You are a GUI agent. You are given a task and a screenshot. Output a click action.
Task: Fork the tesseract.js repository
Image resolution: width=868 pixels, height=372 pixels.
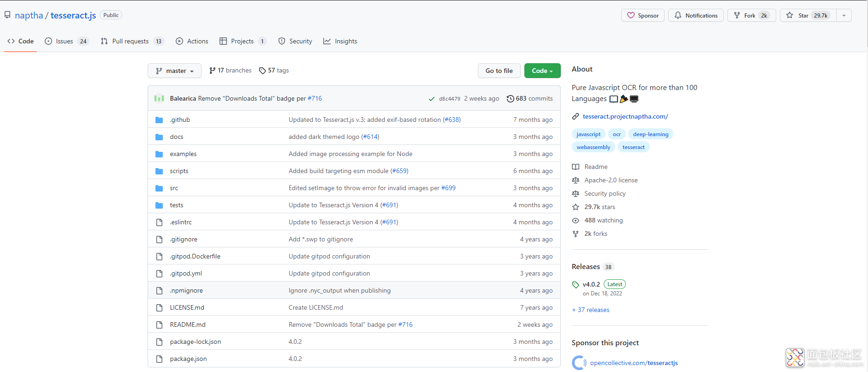point(751,15)
